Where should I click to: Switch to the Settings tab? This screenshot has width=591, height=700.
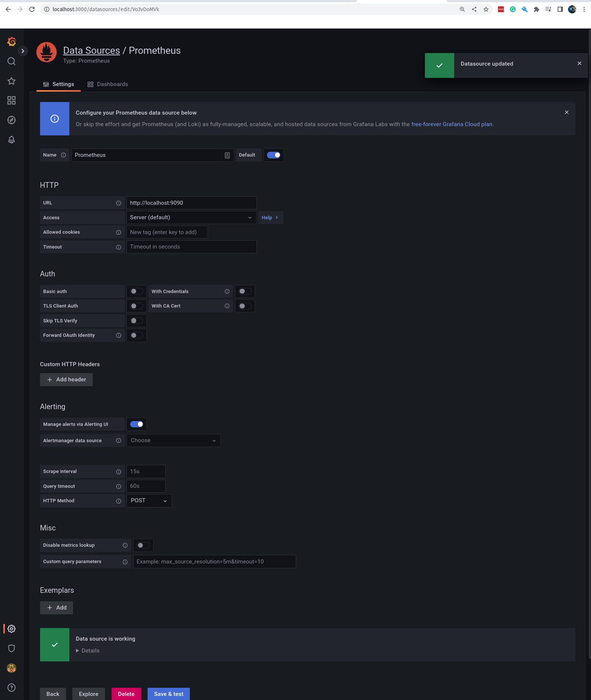(x=59, y=84)
